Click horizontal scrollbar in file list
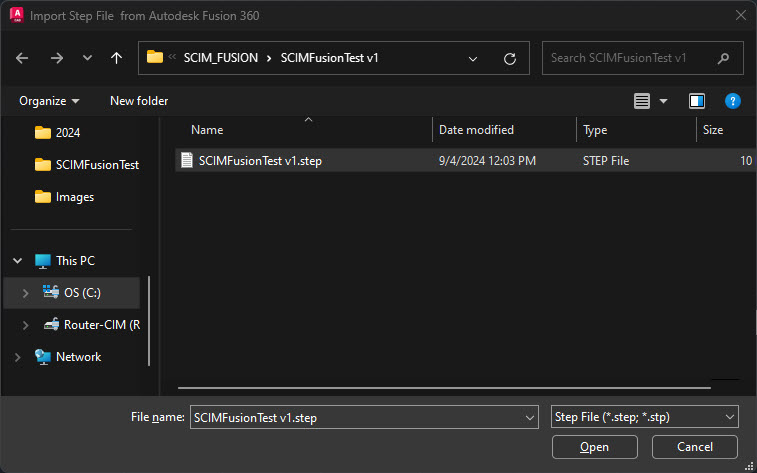Image resolution: width=757 pixels, height=473 pixels. click(444, 387)
